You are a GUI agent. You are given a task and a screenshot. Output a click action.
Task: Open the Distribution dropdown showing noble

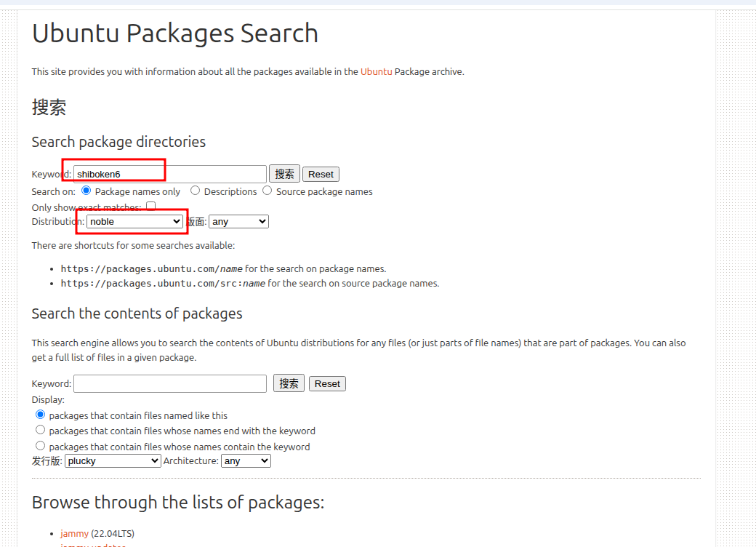point(134,221)
